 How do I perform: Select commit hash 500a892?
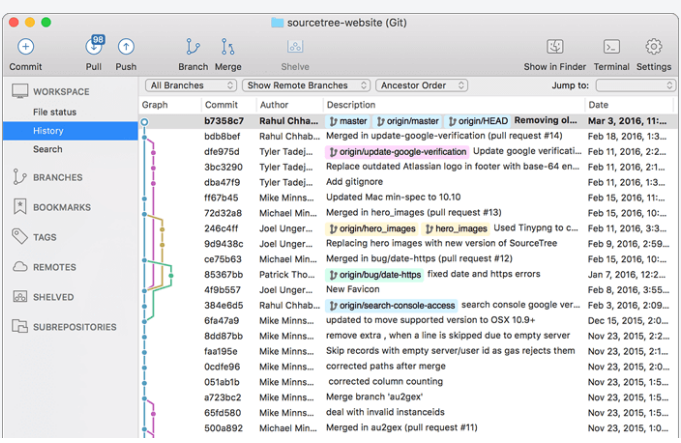pyautogui.click(x=223, y=428)
